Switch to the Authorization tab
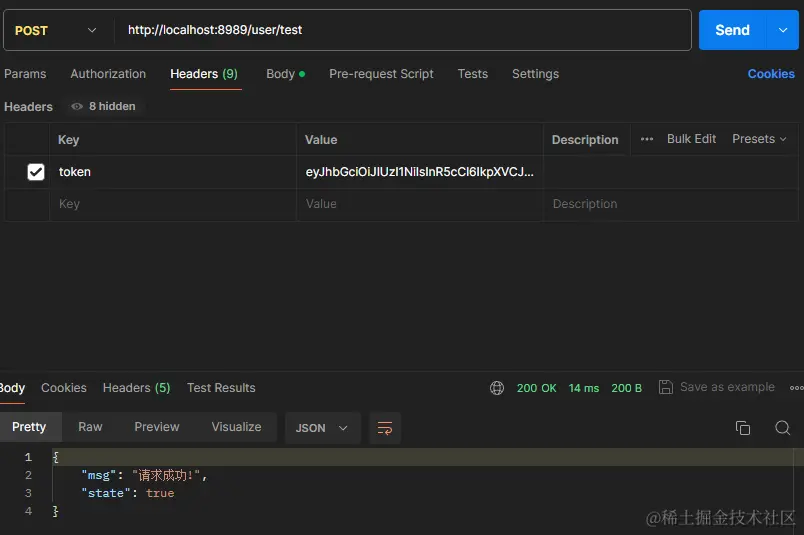This screenshot has height=535, width=804. tap(108, 74)
